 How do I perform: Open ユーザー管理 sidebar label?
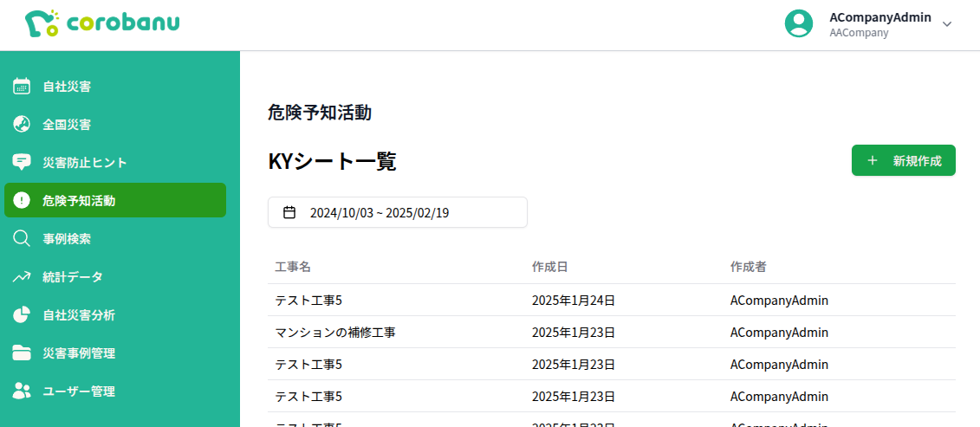click(x=79, y=392)
